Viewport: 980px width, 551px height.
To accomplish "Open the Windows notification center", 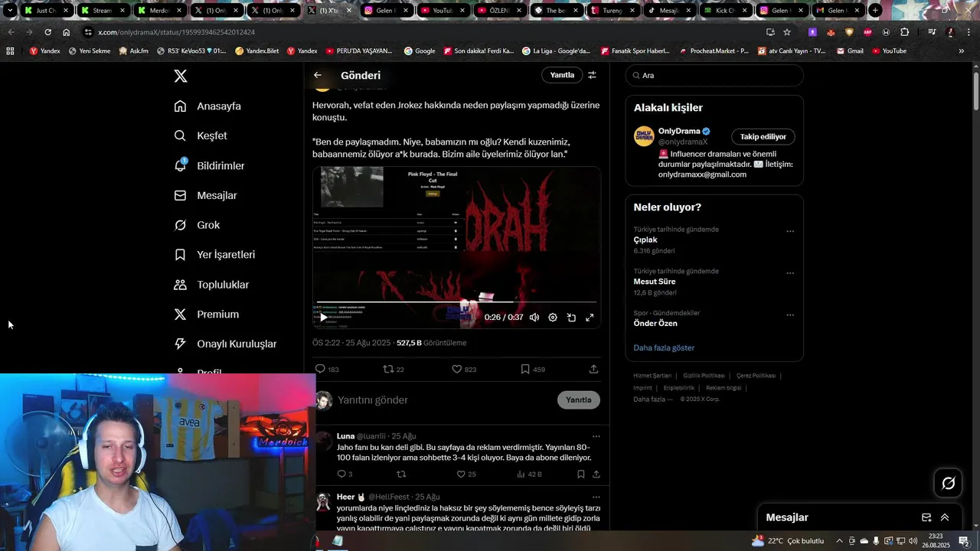I will pos(964,541).
